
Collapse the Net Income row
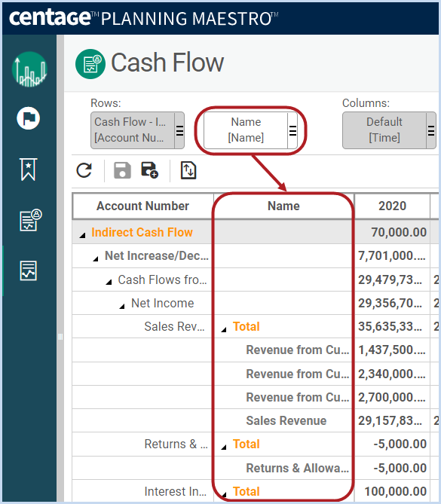pos(122,307)
